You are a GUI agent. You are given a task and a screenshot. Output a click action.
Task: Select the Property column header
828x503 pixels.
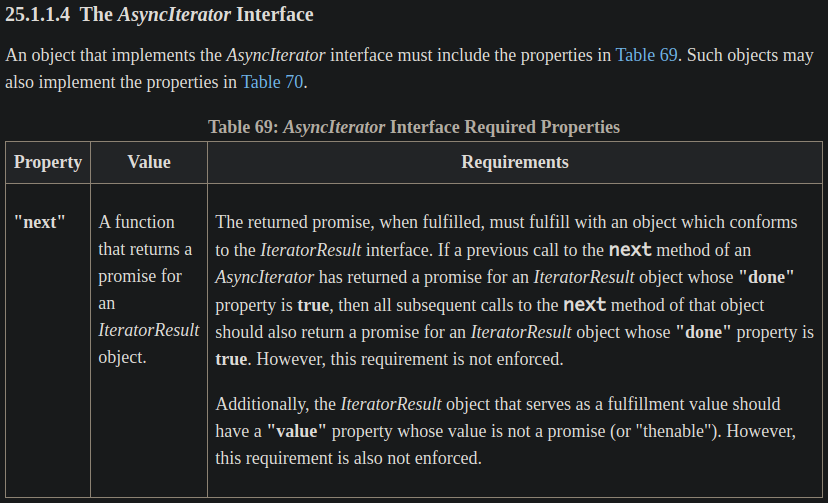coord(48,162)
